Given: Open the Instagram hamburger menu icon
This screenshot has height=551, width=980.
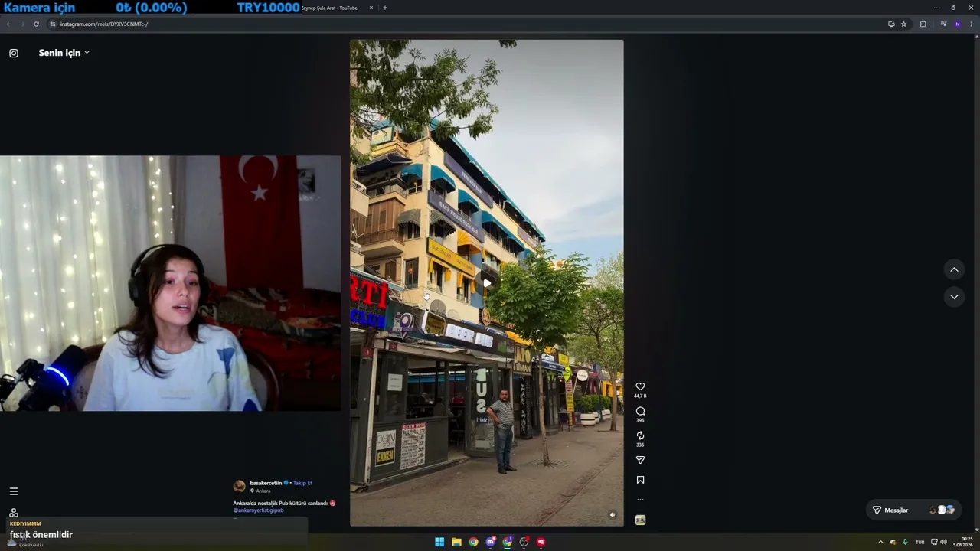Looking at the screenshot, I should (x=13, y=491).
